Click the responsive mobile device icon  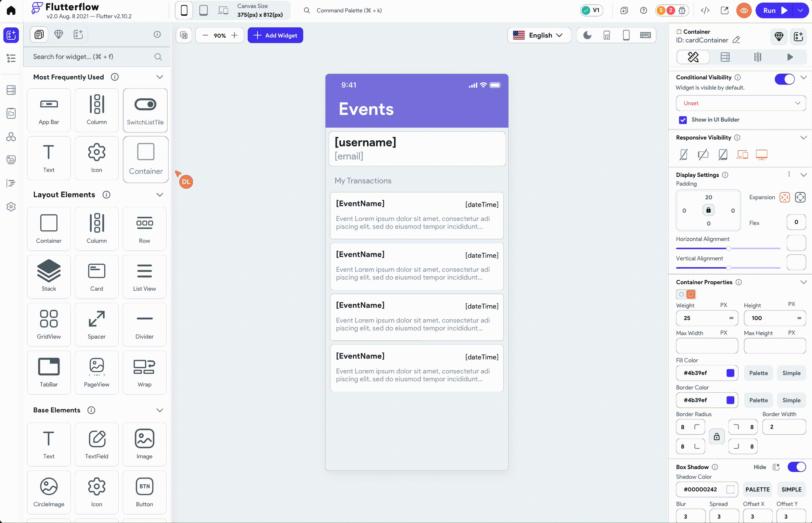tap(684, 155)
